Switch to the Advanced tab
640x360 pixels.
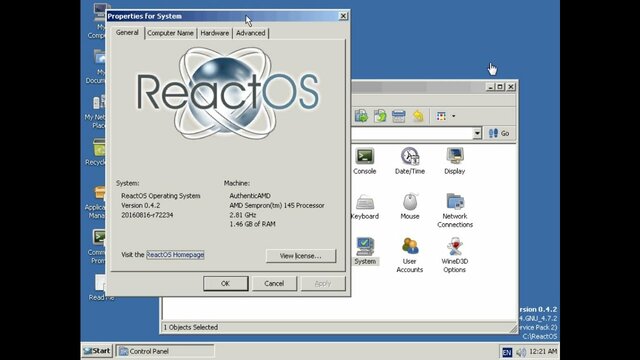click(x=250, y=33)
